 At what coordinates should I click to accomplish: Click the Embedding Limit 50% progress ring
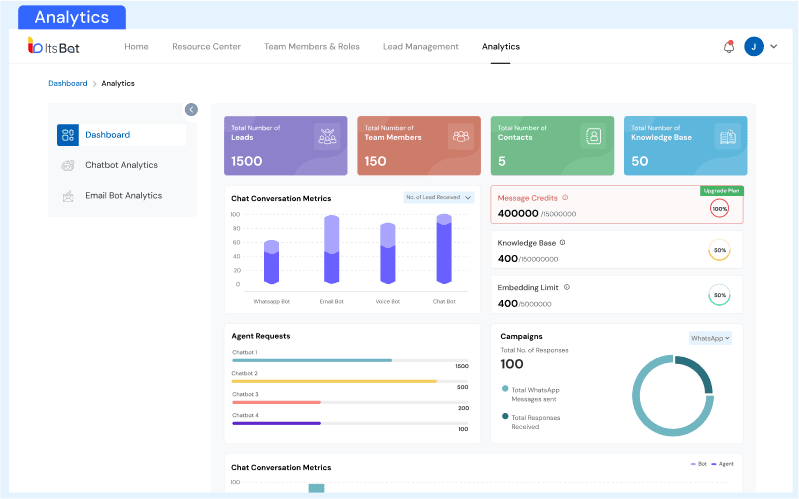[720, 295]
